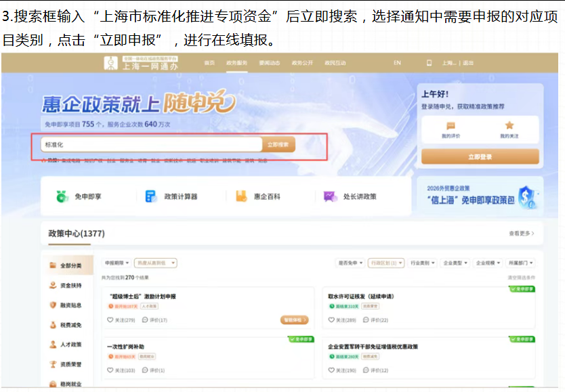Click the 我的评价 icon in login panel
This screenshot has height=392, width=565.
coord(451,126)
